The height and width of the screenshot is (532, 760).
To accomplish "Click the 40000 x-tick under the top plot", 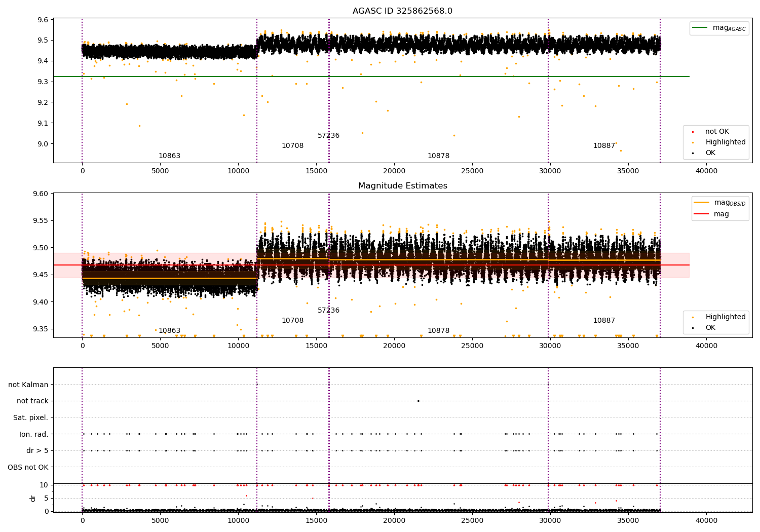I will [x=706, y=171].
